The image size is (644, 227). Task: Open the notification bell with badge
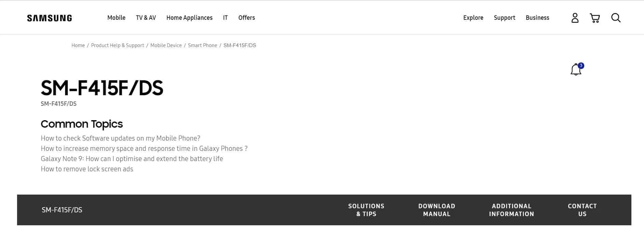point(577,69)
